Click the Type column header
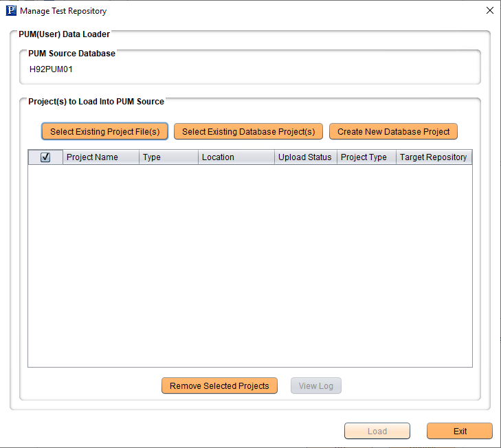 tap(168, 157)
